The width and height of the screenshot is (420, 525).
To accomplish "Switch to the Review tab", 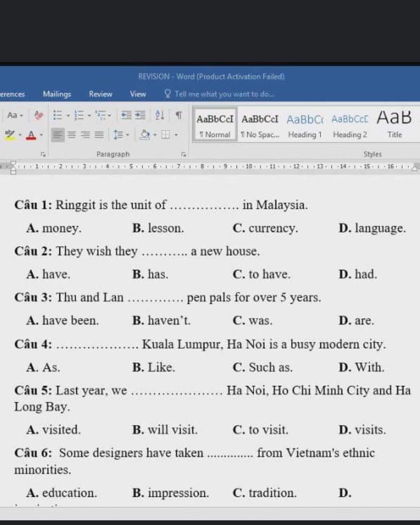I will pyautogui.click(x=100, y=94).
